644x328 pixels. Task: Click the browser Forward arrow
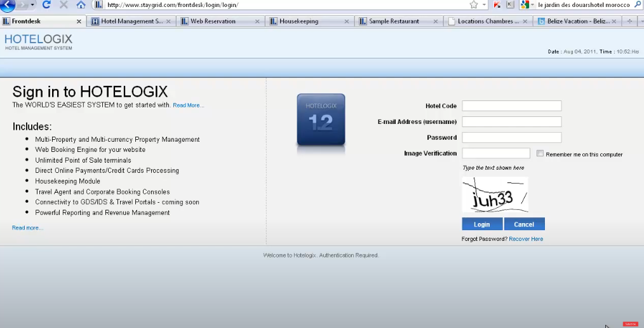23,5
